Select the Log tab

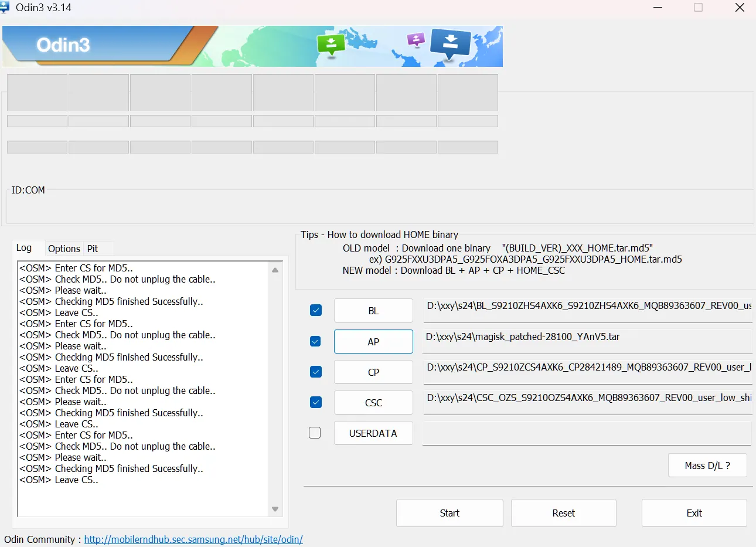(24, 248)
